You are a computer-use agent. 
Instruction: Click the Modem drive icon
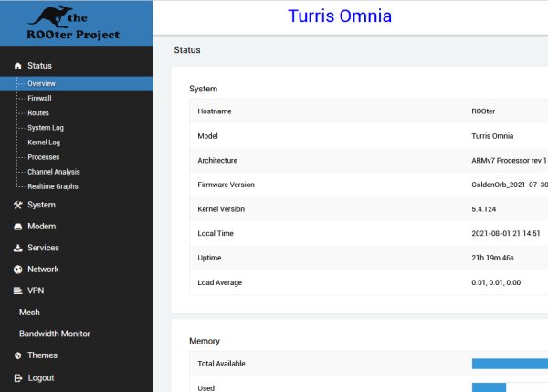18,227
